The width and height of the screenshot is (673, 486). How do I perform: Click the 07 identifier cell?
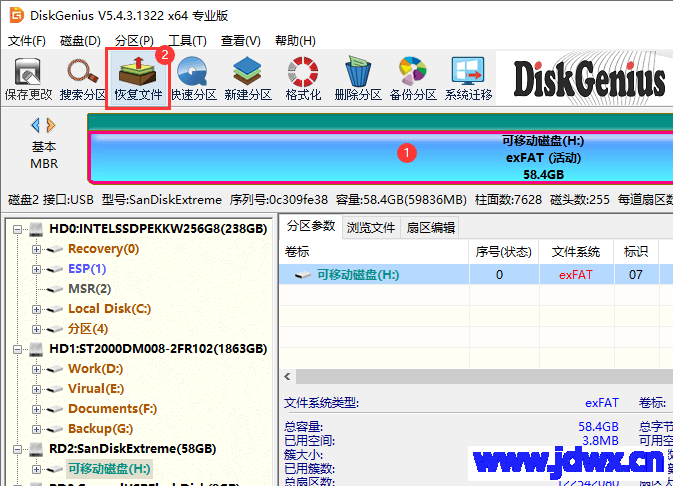(x=636, y=275)
